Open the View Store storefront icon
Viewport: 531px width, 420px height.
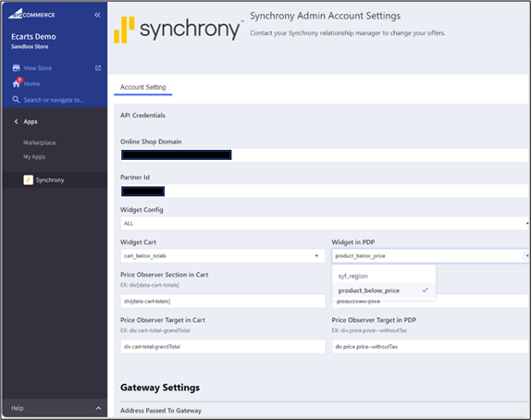pyautogui.click(x=16, y=68)
